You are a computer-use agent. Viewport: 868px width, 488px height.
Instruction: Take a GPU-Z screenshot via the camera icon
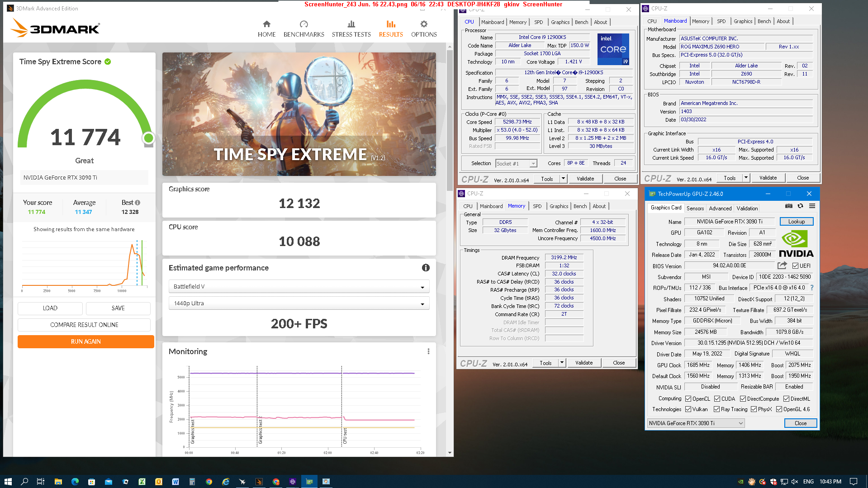click(x=788, y=206)
